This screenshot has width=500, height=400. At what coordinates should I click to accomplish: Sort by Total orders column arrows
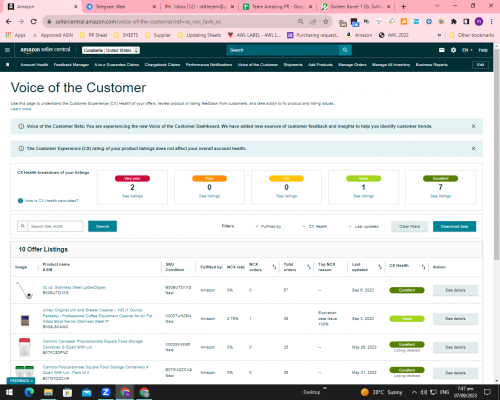309,267
